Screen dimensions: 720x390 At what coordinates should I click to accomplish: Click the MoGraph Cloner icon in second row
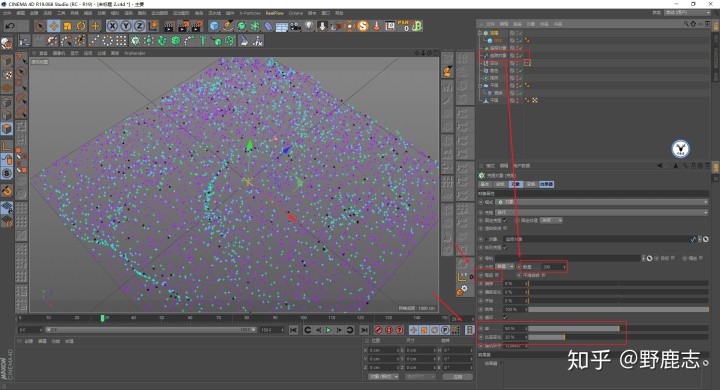pyautogui.click(x=135, y=41)
